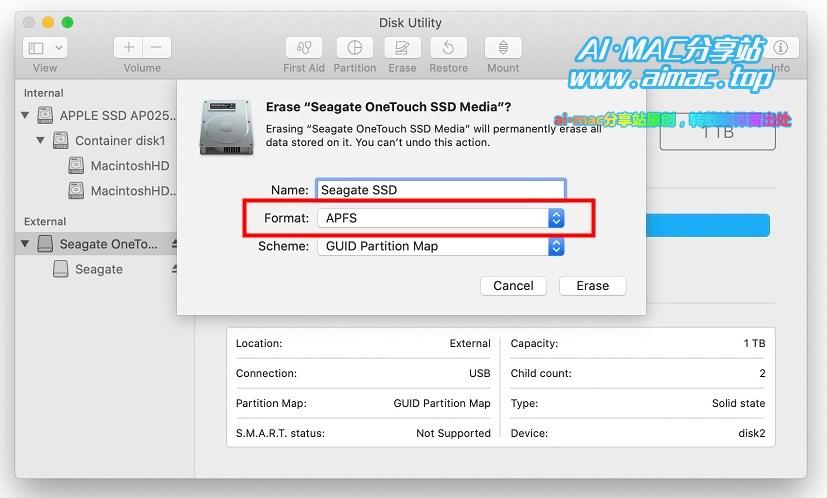
Task: Select the Seagate volume in sidebar
Action: [x=99, y=269]
